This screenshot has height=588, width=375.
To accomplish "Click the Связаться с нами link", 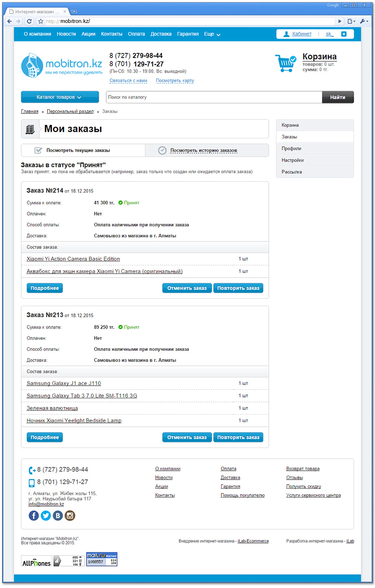I will pos(128,81).
